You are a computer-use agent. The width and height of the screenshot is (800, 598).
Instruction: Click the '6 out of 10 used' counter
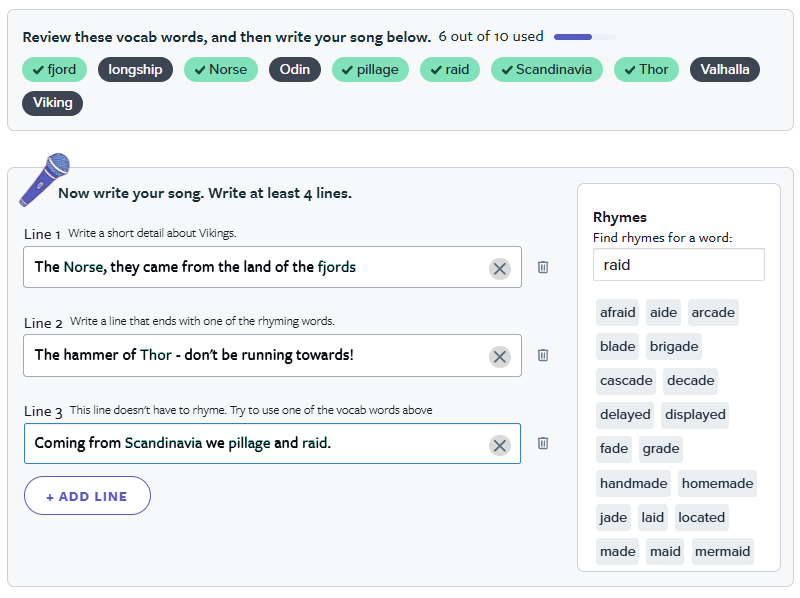(x=491, y=37)
